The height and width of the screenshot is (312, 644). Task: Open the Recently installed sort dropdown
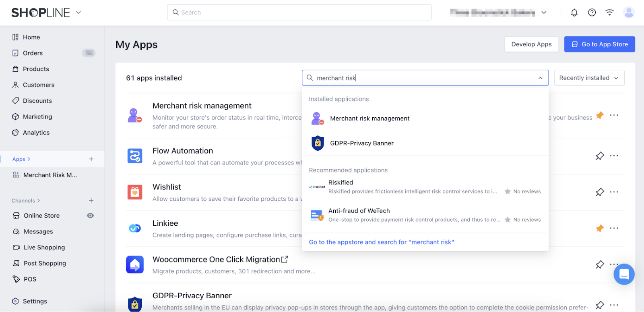coord(589,78)
